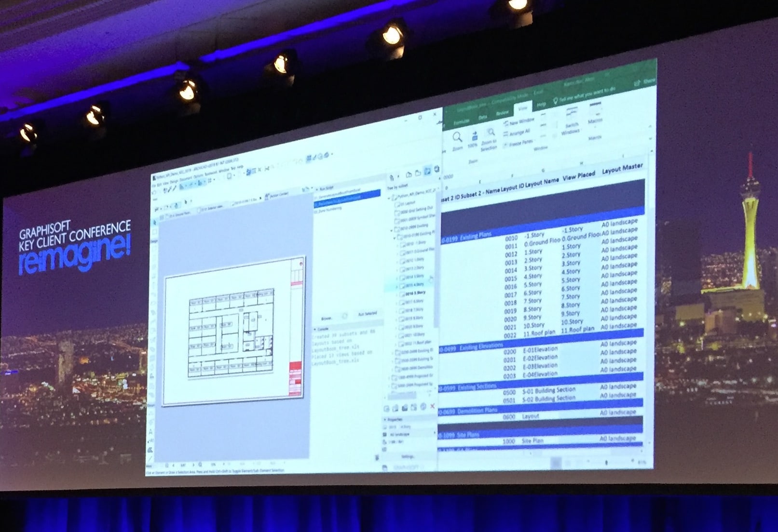Open the Review tab in Excel

coord(502,113)
